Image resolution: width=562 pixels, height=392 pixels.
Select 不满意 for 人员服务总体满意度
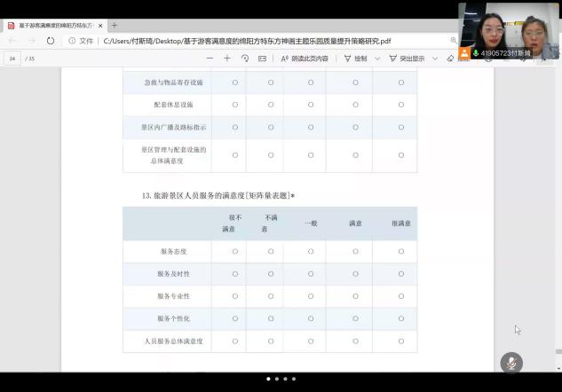point(271,341)
